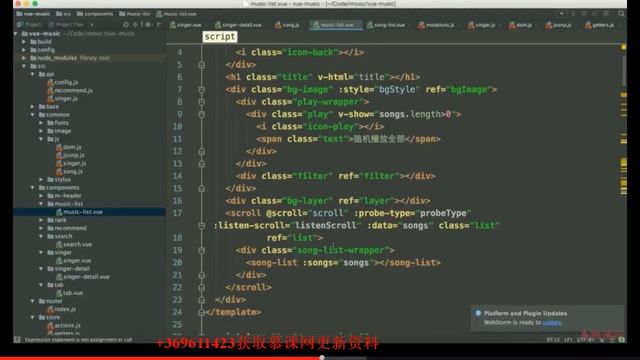Click the scroll-from-source icon in Project panel

(x=126, y=24)
